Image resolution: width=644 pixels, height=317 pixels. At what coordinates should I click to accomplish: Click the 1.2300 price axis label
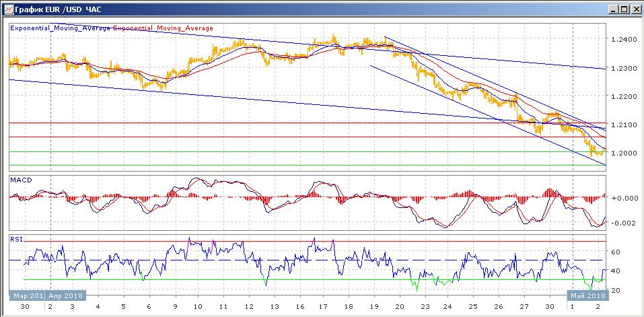click(x=621, y=68)
